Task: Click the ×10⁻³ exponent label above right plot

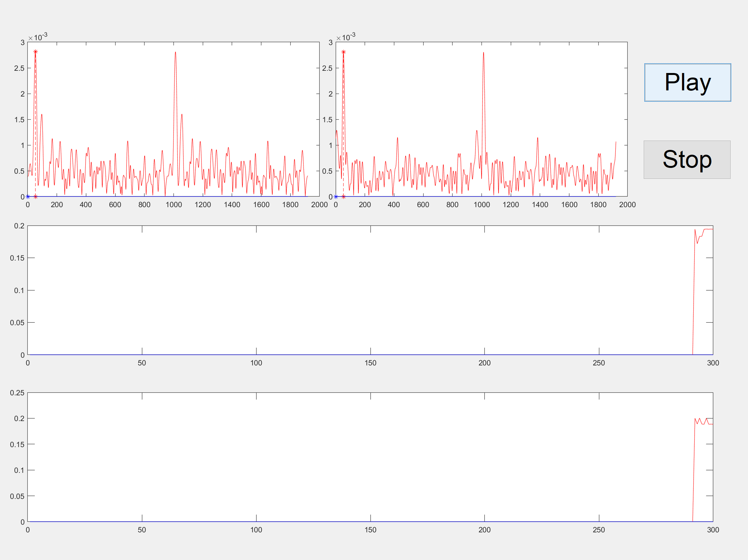Action: coord(346,37)
